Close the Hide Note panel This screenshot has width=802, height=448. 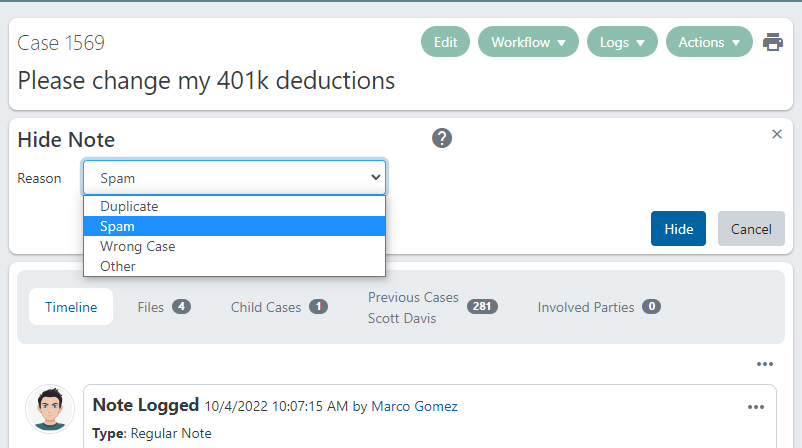click(777, 134)
